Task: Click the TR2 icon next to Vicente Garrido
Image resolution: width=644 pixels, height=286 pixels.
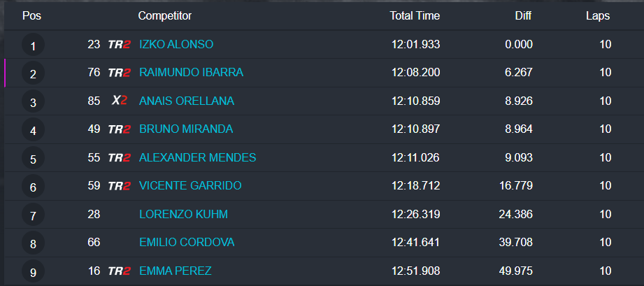Action: click(119, 186)
